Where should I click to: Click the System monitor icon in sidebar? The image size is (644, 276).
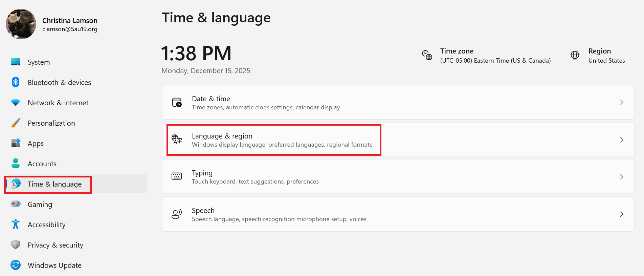(16, 62)
